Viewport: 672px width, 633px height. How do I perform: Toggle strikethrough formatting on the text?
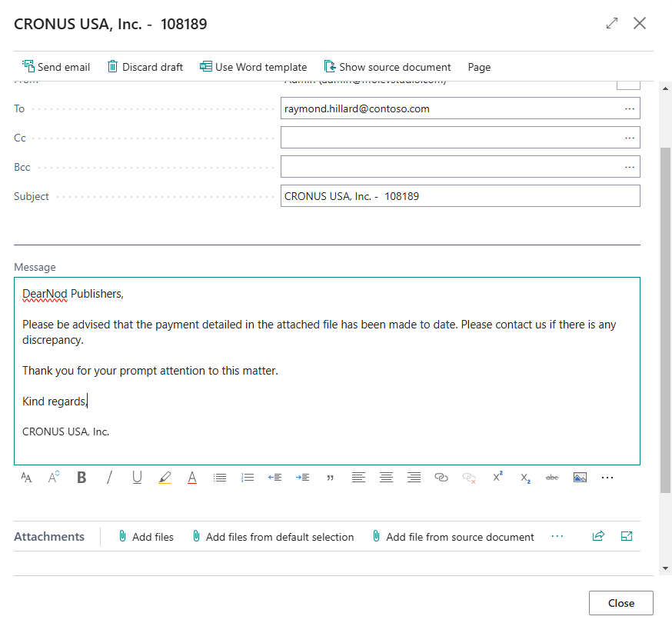pos(552,477)
